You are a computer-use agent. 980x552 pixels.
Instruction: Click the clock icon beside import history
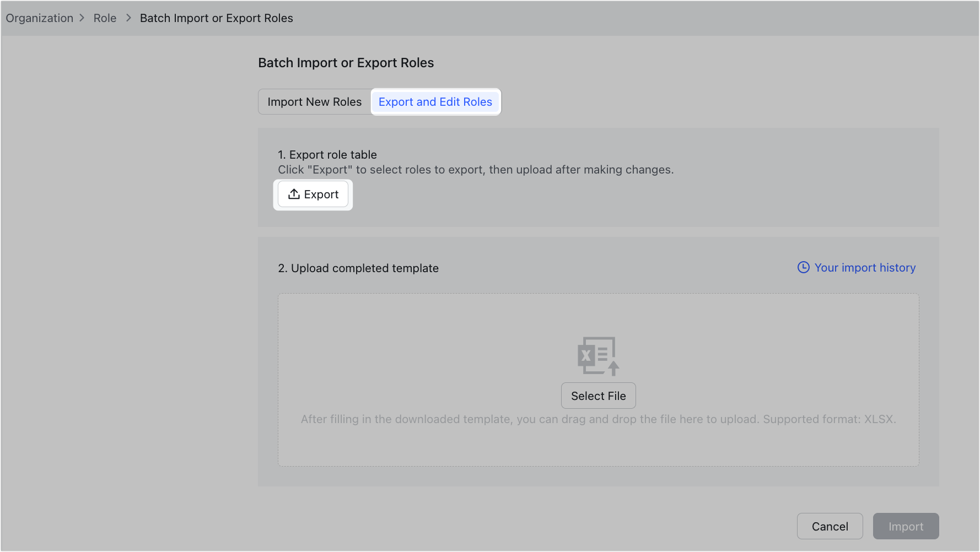tap(804, 267)
